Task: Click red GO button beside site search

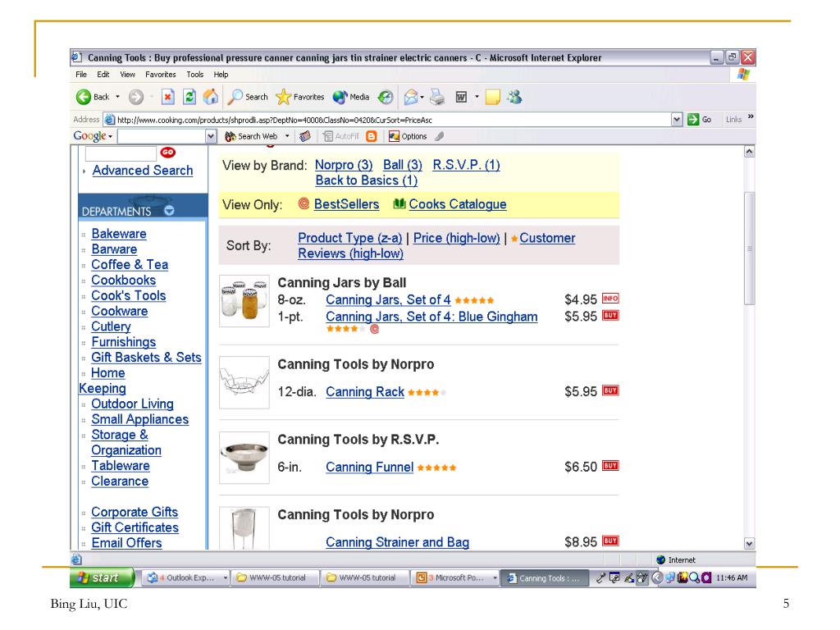Action: tap(167, 152)
